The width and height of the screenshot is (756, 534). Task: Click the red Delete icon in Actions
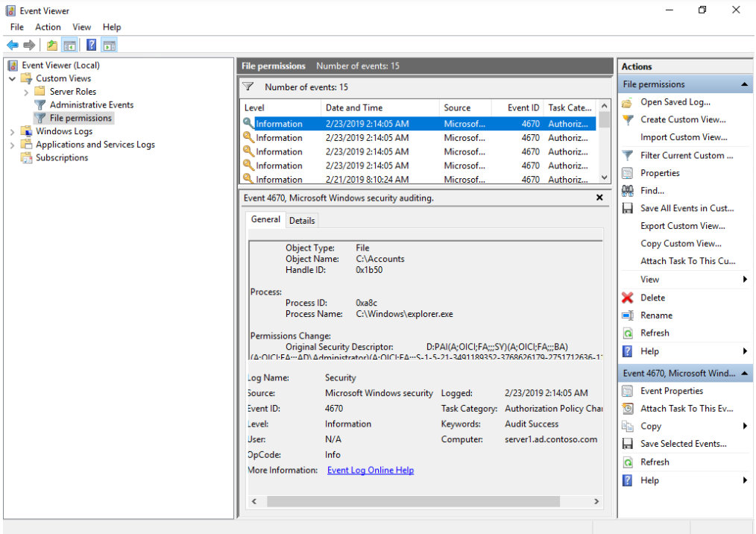(628, 298)
